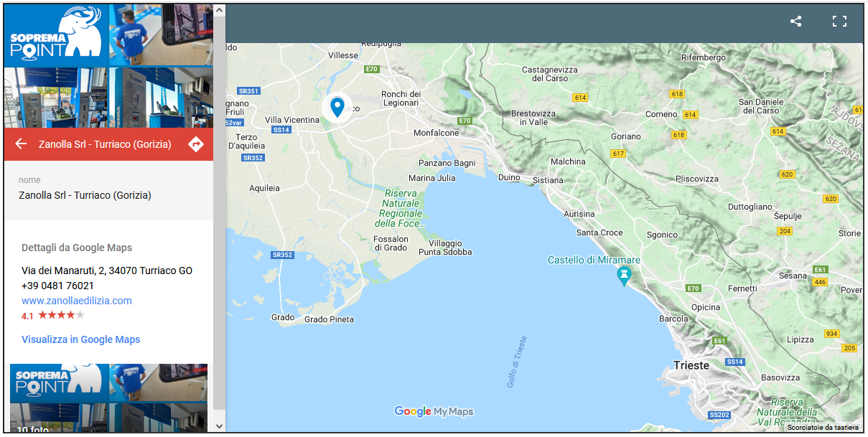Click the phone number +39 0481 76021
This screenshot has height=437, width=868.
57,286
